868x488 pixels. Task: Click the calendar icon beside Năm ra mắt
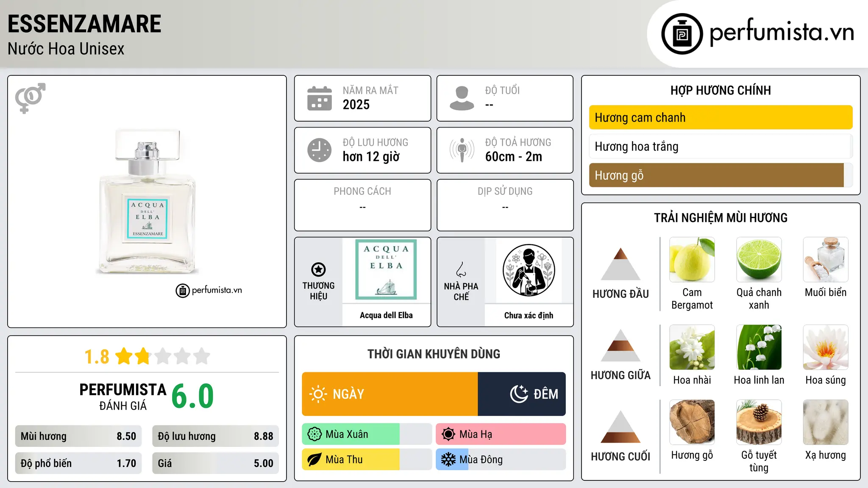pyautogui.click(x=320, y=98)
